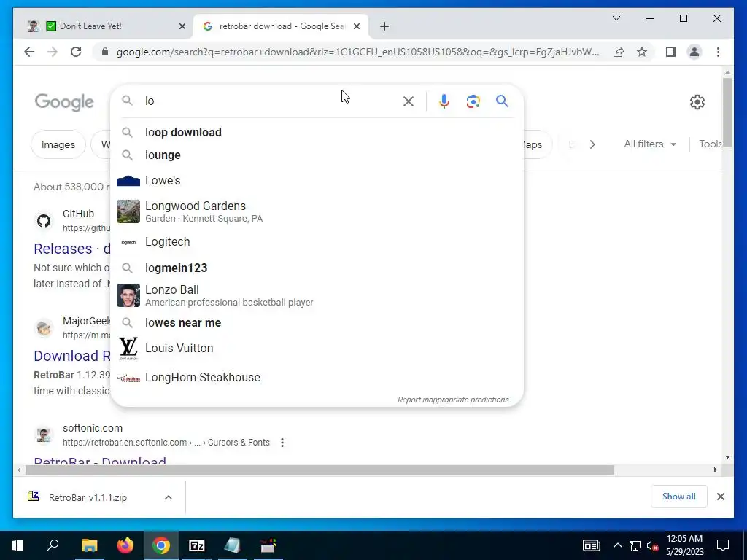747x560 pixels.
Task: Click the address bar URL
Action: 357,52
